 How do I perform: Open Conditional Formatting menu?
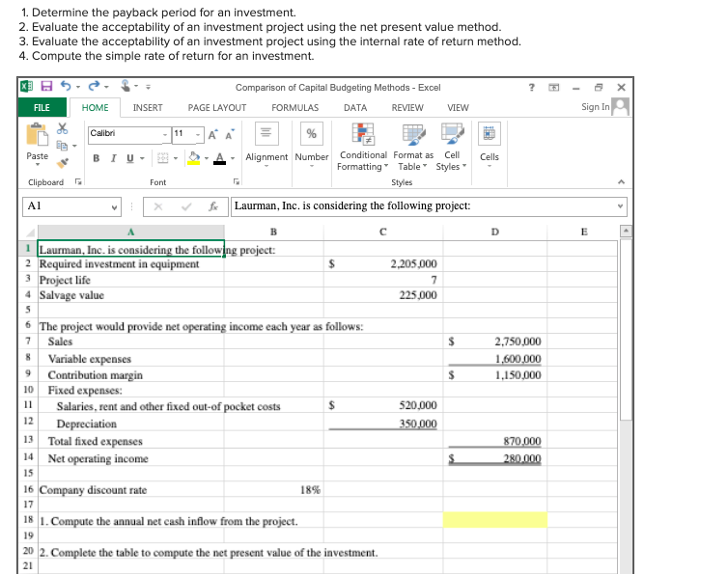[x=363, y=147]
